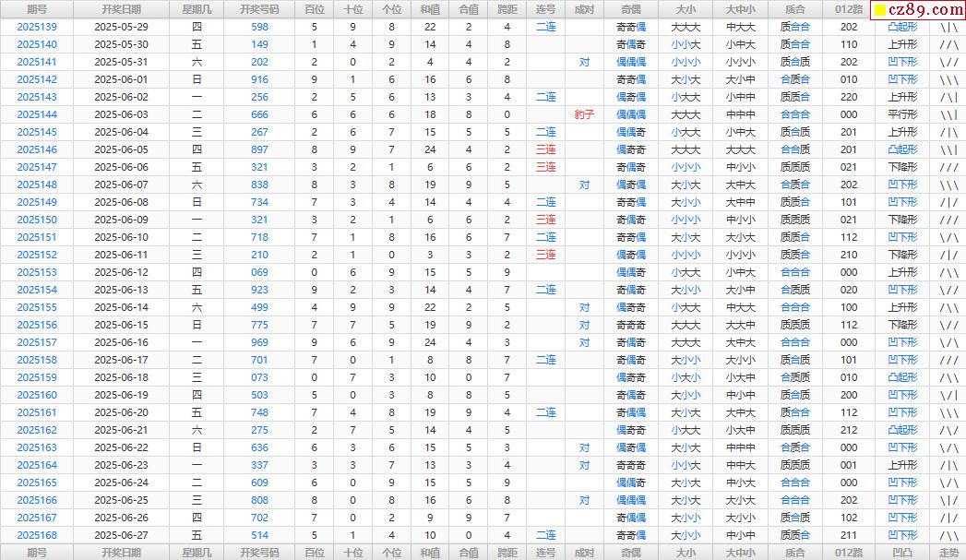This screenshot has height=560, width=966.
Task: Click 平行形 in row 2025144
Action: pos(902,114)
